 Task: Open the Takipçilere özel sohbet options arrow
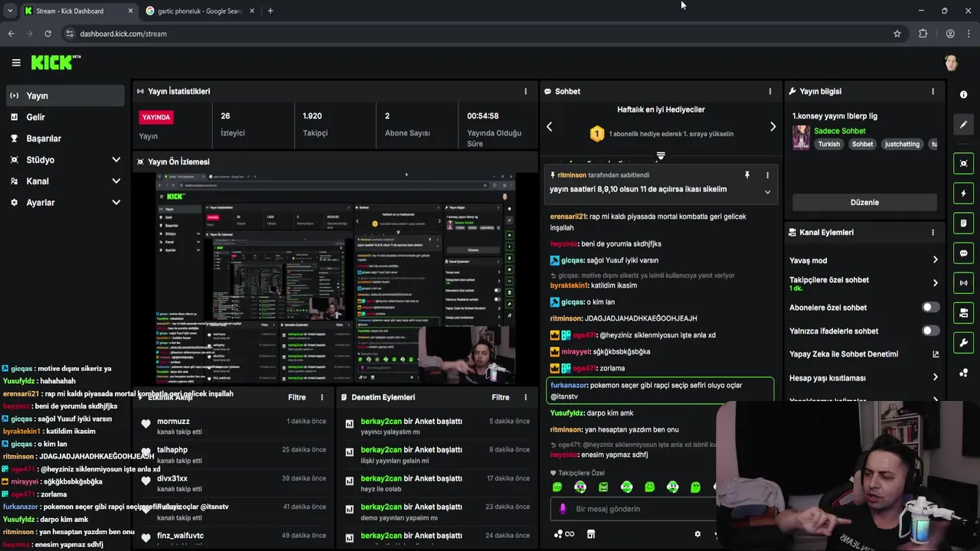pyautogui.click(x=935, y=283)
